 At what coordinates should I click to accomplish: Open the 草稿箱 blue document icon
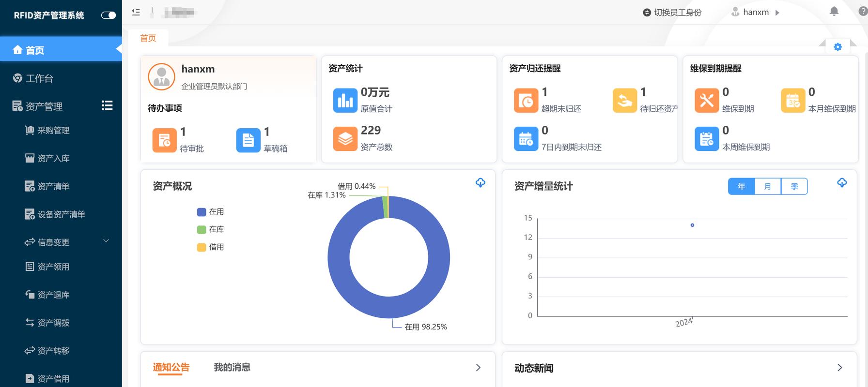pyautogui.click(x=248, y=140)
